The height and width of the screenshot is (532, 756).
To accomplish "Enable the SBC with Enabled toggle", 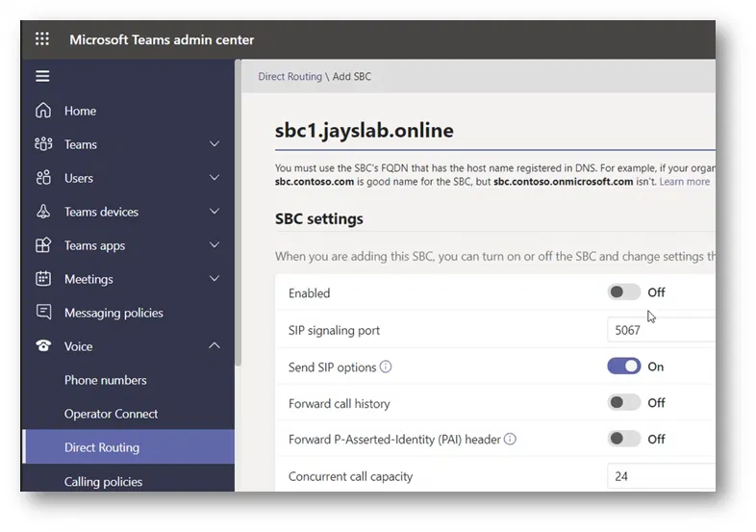I will (623, 292).
